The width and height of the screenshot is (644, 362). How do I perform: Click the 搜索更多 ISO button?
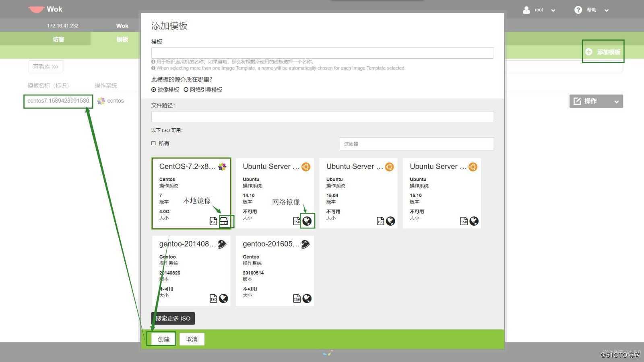[x=173, y=318]
